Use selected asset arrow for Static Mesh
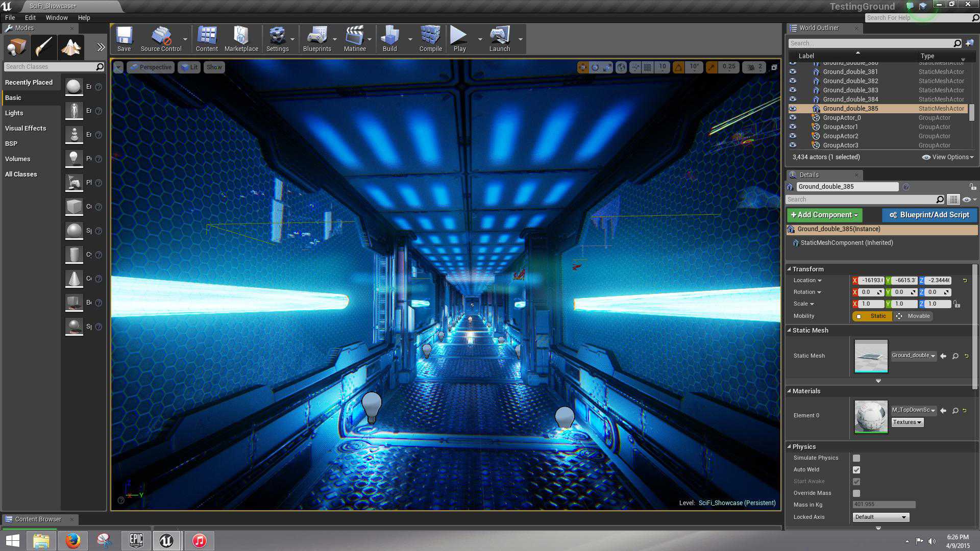The width and height of the screenshot is (980, 551). 943,356
